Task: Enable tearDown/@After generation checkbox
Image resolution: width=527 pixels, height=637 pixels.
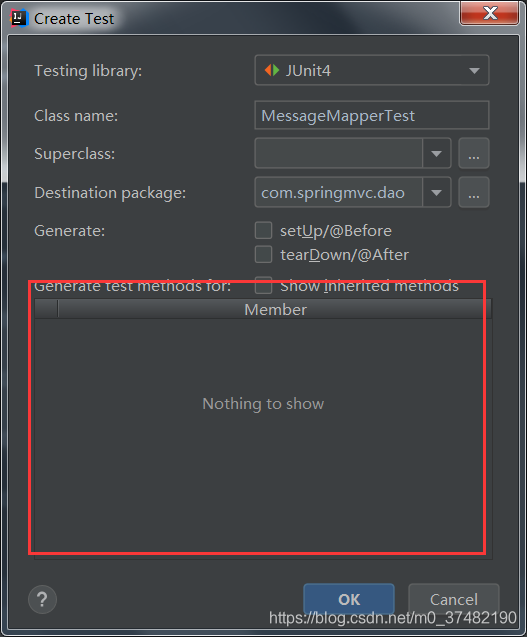Action: tap(263, 255)
